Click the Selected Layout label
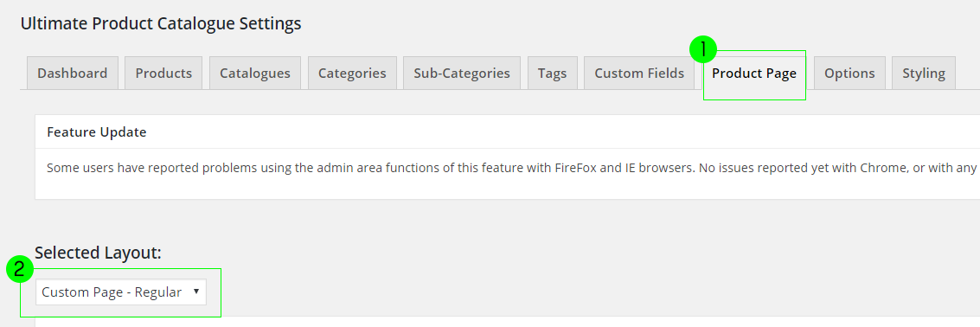 (98, 253)
